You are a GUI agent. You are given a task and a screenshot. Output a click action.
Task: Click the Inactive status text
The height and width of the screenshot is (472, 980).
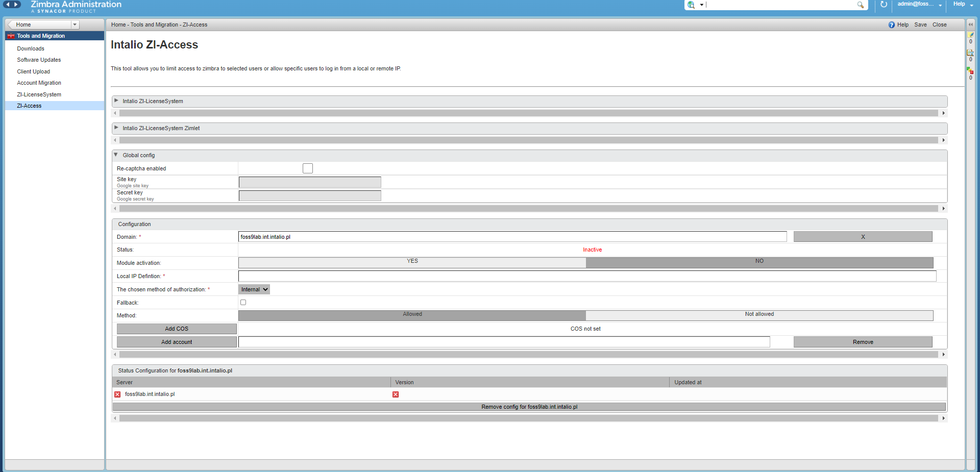(592, 250)
